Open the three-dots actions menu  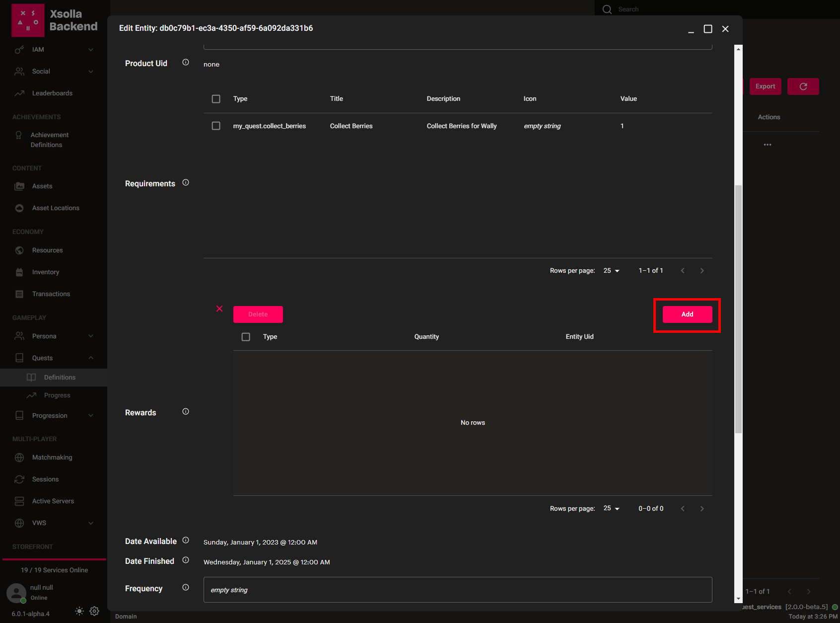tap(768, 145)
